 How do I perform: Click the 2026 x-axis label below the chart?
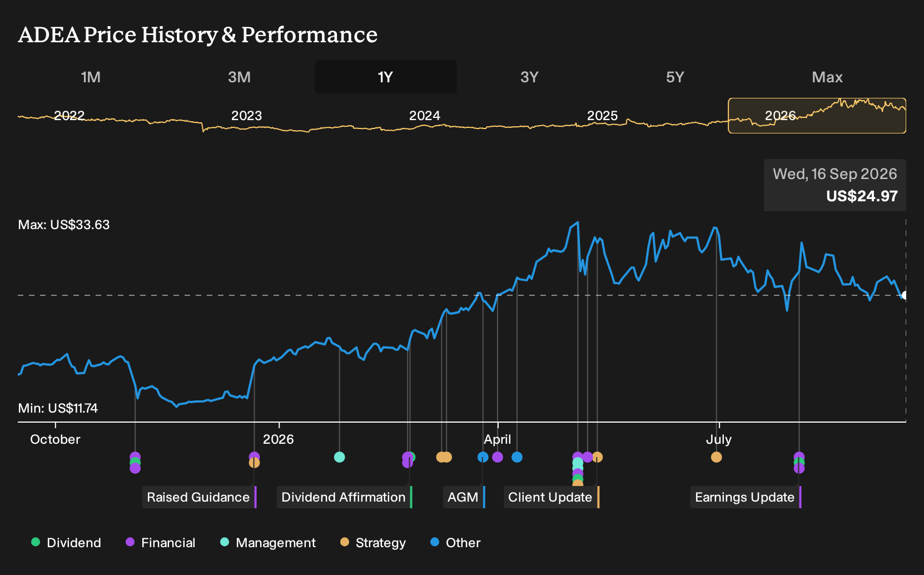click(x=279, y=439)
